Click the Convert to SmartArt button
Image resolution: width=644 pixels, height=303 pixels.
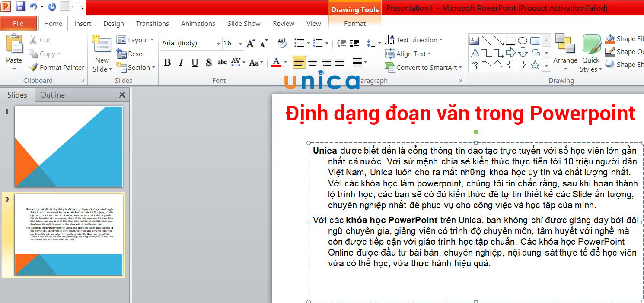(x=423, y=68)
